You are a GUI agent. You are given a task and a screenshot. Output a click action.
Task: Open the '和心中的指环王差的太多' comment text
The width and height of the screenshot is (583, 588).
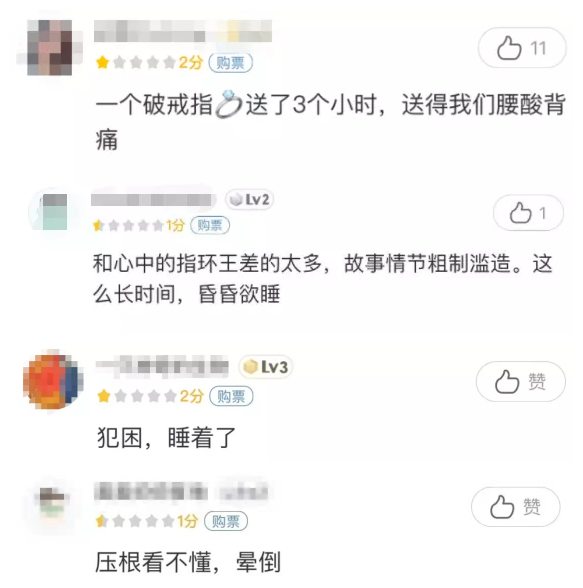tap(322, 278)
